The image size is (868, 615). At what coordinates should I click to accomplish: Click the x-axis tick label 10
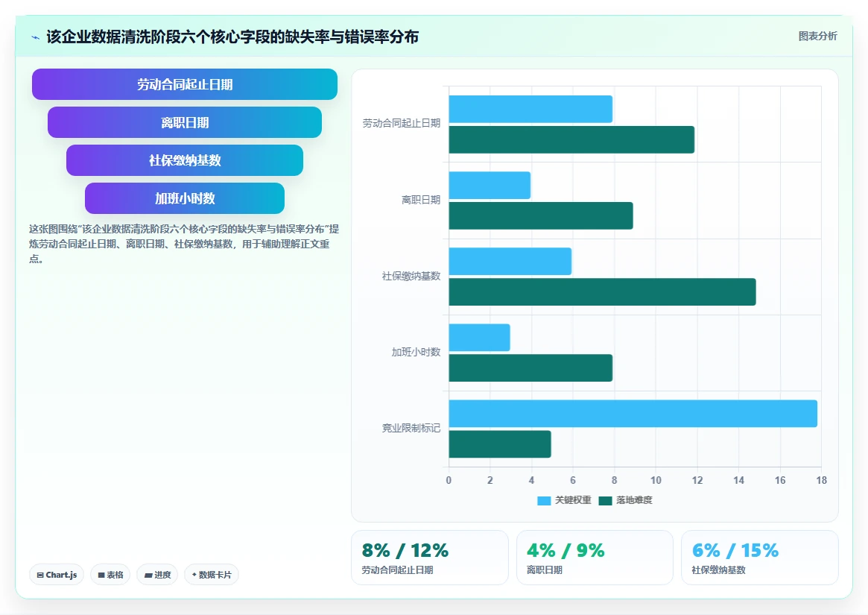pos(656,480)
